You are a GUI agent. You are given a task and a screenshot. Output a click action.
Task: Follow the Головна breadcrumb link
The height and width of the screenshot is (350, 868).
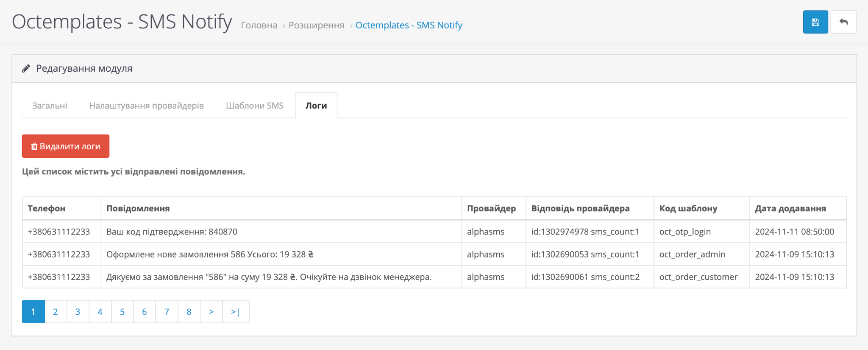(x=259, y=25)
